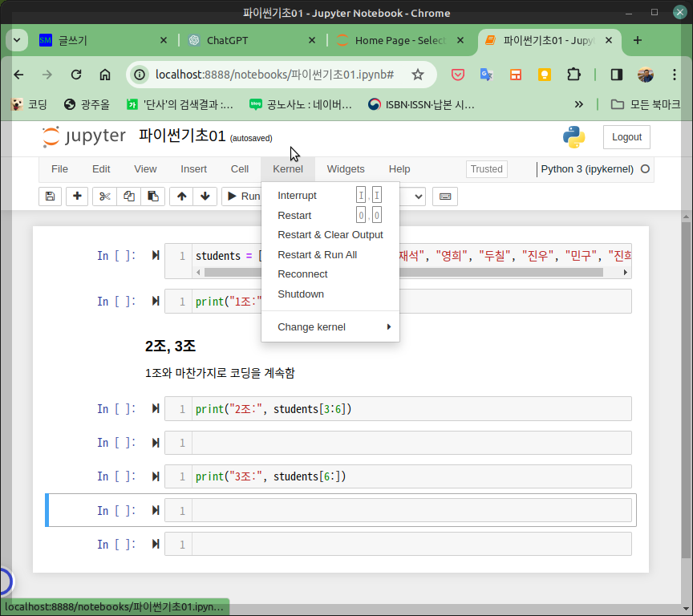This screenshot has height=616, width=693.
Task: Move selected cell down arrow
Action: click(205, 197)
